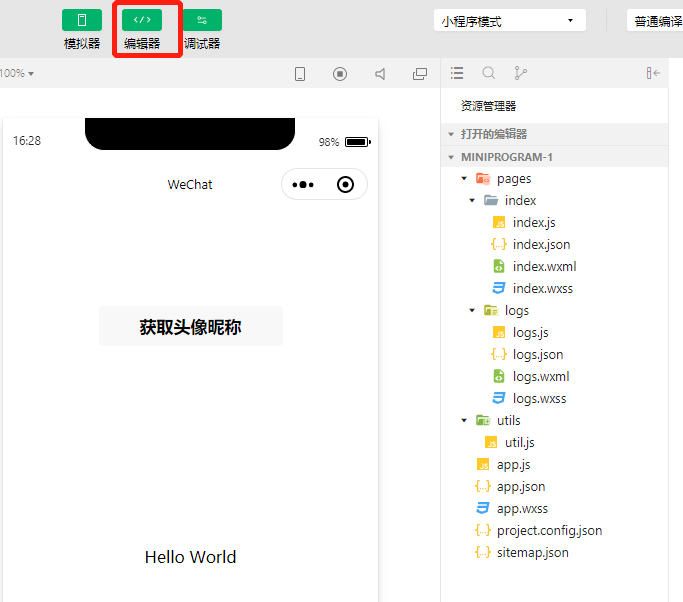Toggle the simulator mute speaker icon
Screen dimensions: 683x602
[380, 74]
